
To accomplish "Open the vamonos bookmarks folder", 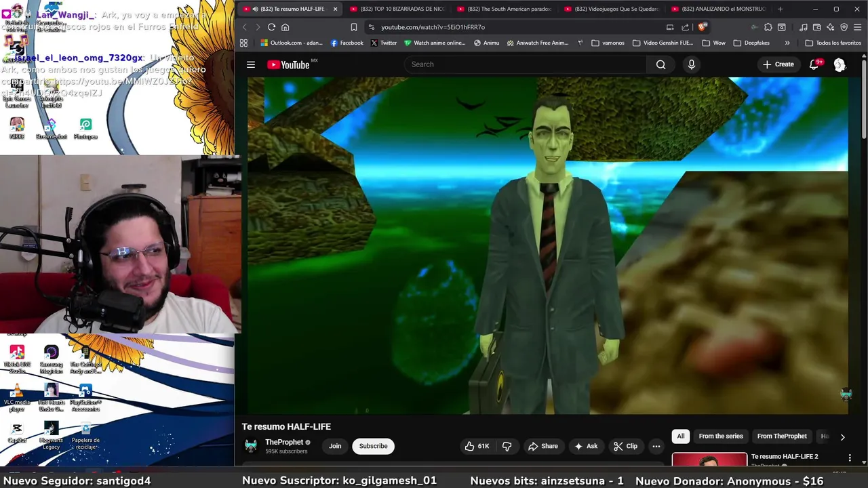I will coord(608,43).
